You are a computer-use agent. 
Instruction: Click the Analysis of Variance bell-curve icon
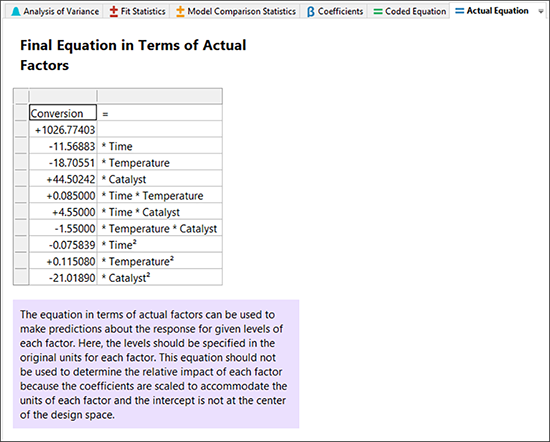pos(16,12)
